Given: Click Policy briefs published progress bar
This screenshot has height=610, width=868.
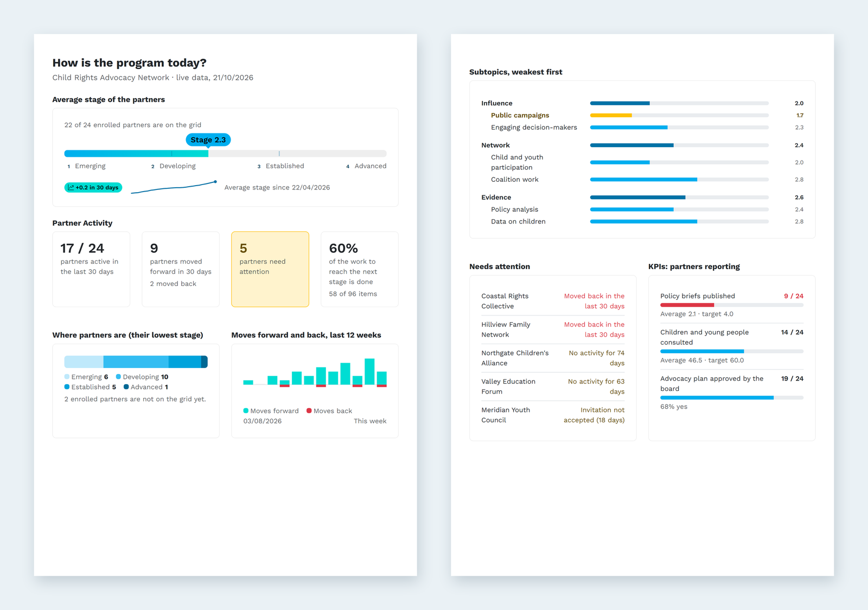Looking at the screenshot, I should [x=732, y=305].
